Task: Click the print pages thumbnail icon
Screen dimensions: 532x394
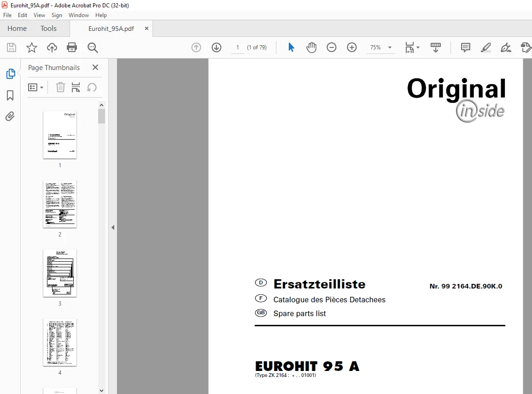Action: (x=76, y=87)
